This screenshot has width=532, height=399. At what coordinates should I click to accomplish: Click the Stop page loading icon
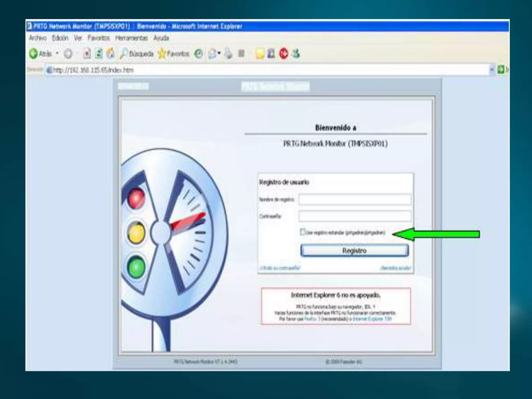pyautogui.click(x=87, y=54)
